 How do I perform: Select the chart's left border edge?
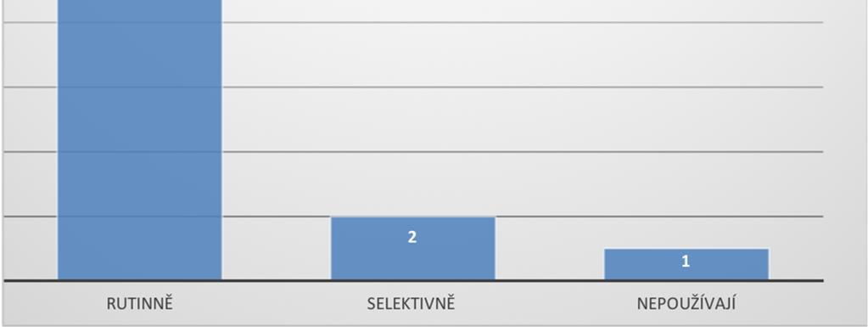3,163
